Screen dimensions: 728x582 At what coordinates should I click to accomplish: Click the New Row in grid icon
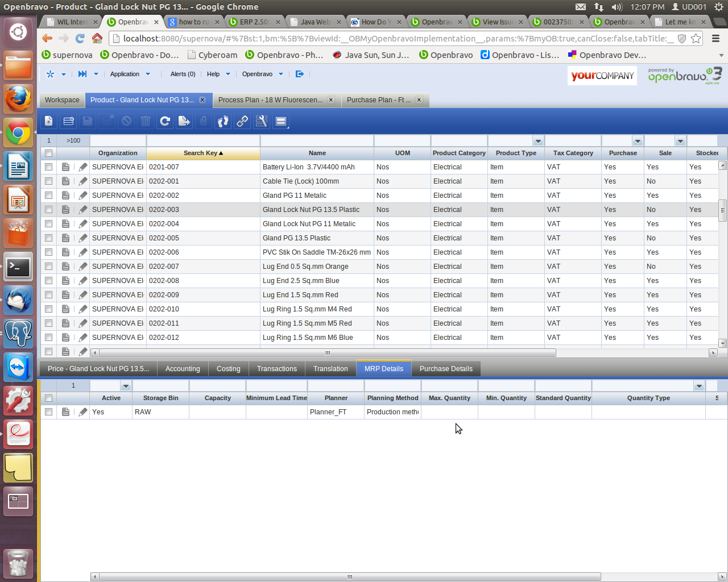pyautogui.click(x=69, y=121)
